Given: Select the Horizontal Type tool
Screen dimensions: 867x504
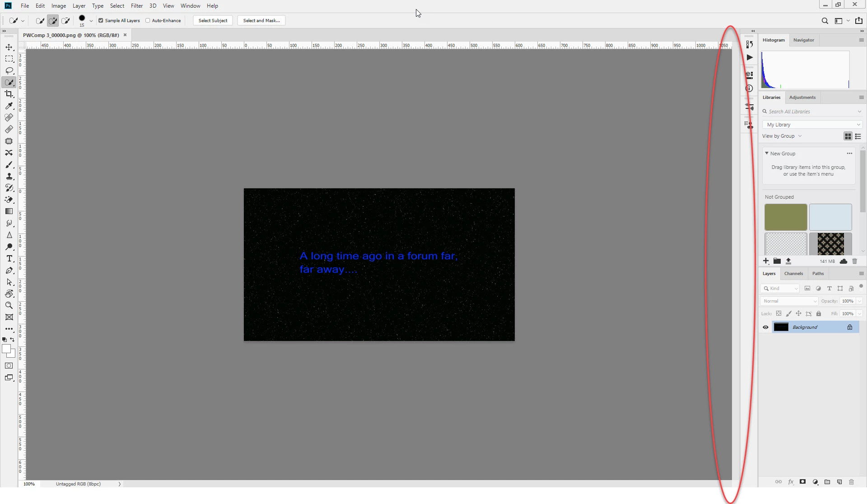Looking at the screenshot, I should (x=9, y=258).
